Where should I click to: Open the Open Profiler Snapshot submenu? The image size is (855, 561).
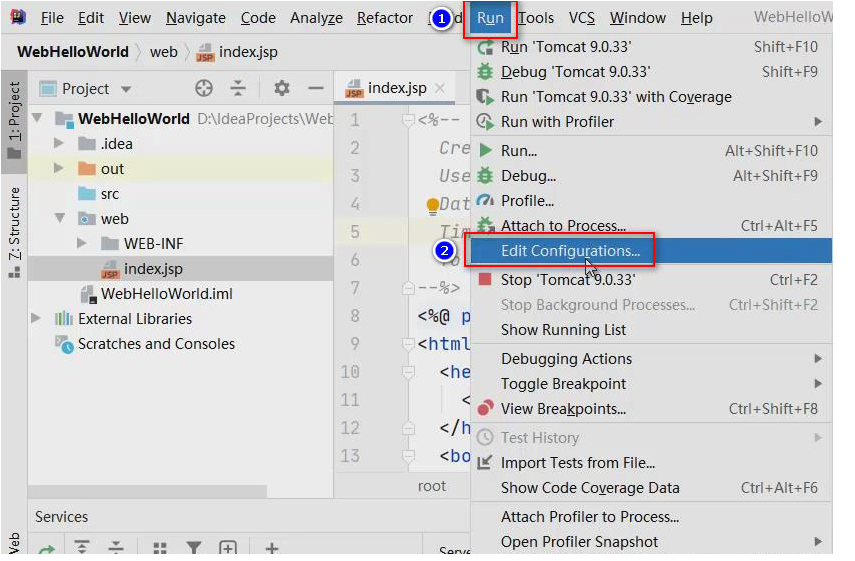pos(651,542)
